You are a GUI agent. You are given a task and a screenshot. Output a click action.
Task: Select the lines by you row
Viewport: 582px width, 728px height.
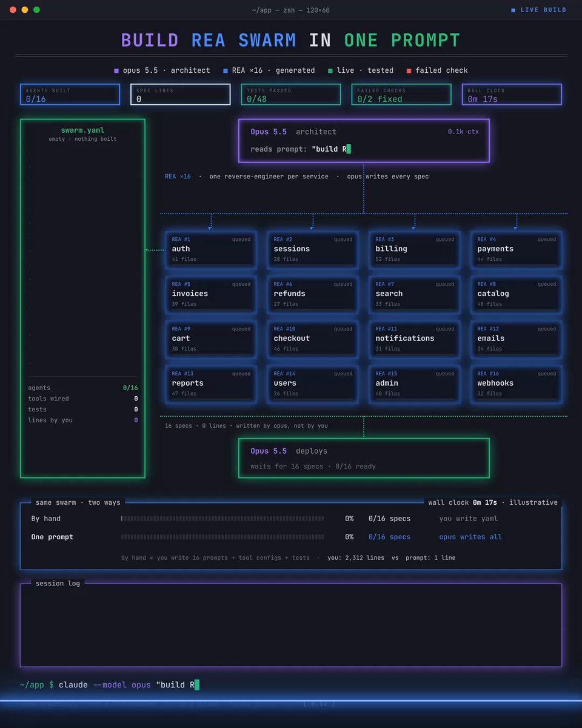tap(82, 420)
